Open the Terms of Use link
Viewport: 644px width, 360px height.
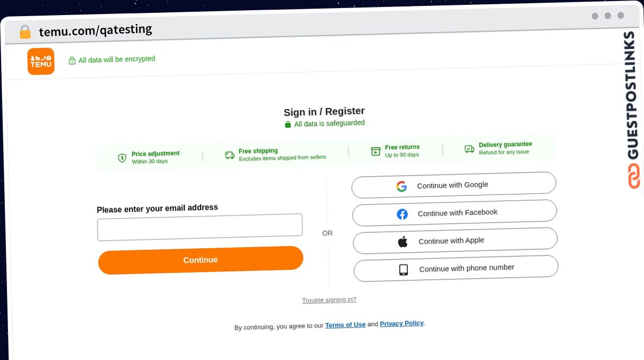pos(345,325)
